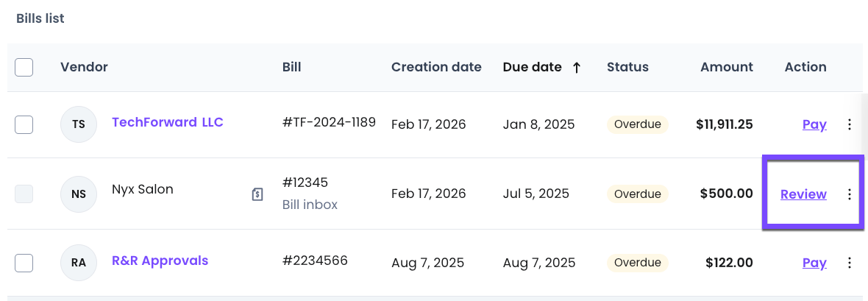This screenshot has width=868, height=301.
Task: Sort bills by Creation date column
Action: tap(436, 67)
